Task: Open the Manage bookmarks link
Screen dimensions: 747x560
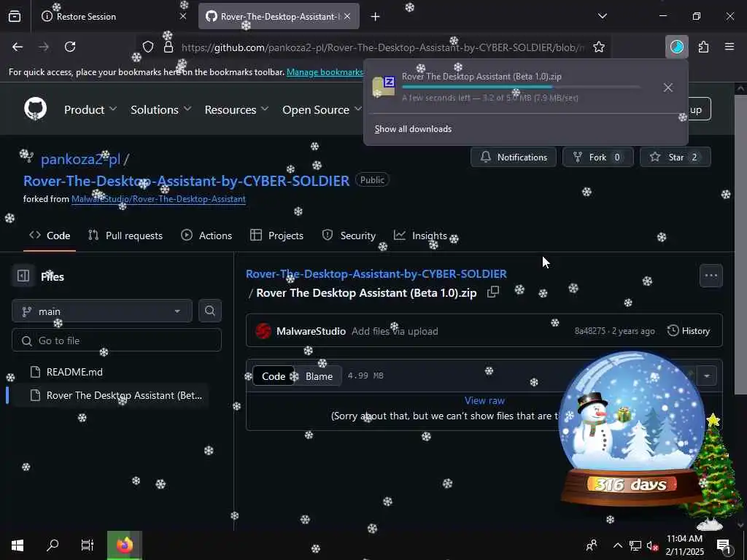Action: 325,72
